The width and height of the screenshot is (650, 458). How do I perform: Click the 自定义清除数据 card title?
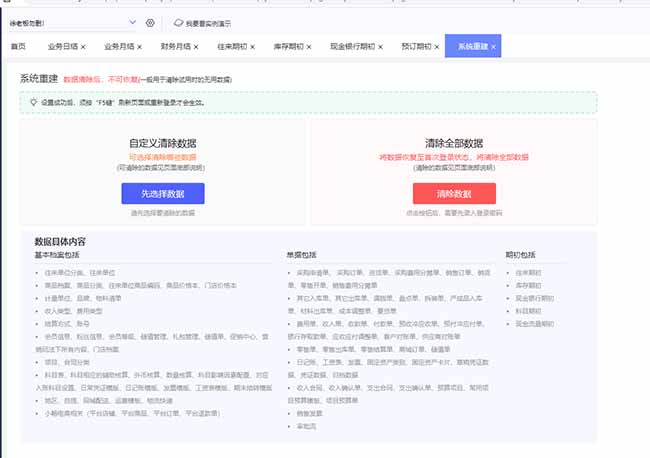click(163, 143)
